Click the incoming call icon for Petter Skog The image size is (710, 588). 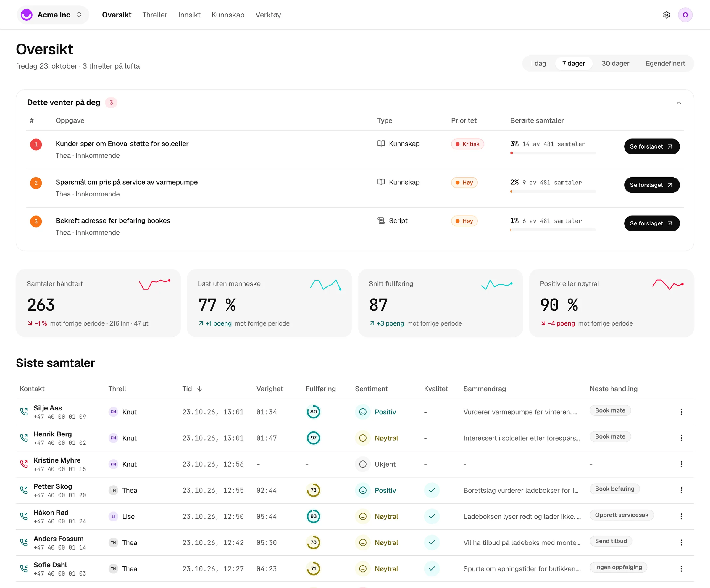(24, 490)
